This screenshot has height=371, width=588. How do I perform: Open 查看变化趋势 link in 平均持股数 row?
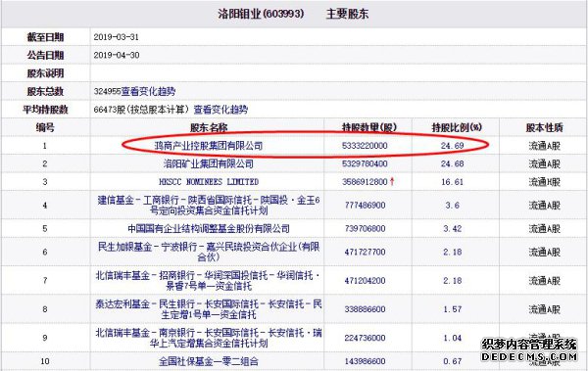220,110
